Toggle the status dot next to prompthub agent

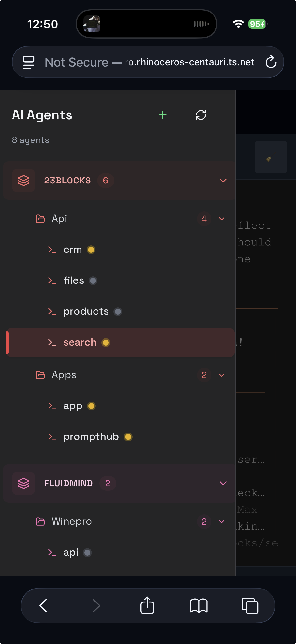tap(128, 437)
